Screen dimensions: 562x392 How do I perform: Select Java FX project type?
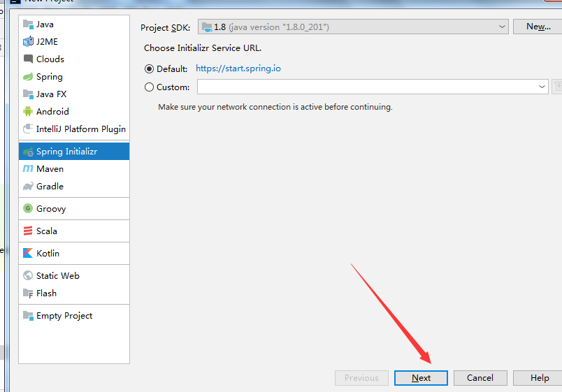click(74, 94)
